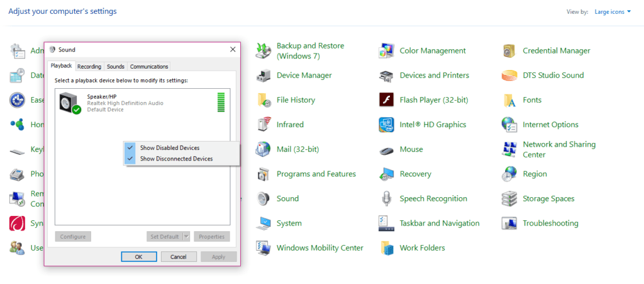Click the Cancel button
The height and width of the screenshot is (284, 644).
coord(178,256)
